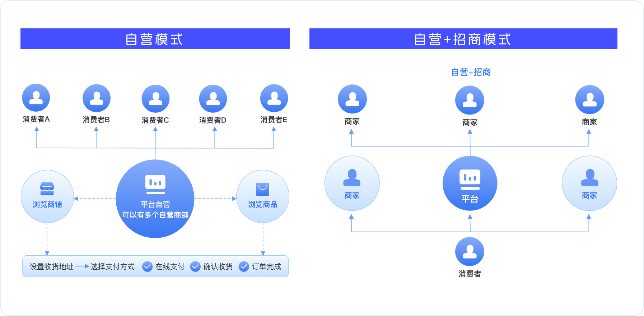
Task: Click the 设置收货地址 step text
Action: pyautogui.click(x=51, y=266)
